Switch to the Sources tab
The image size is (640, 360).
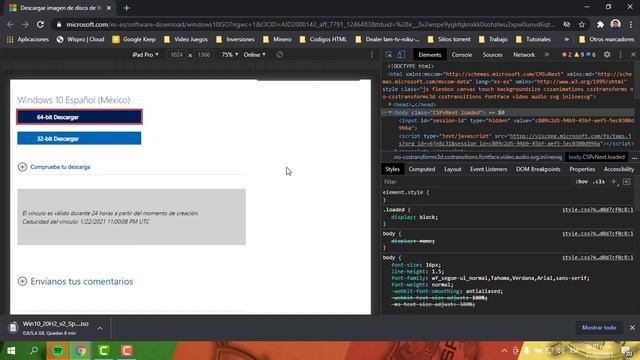click(492, 55)
